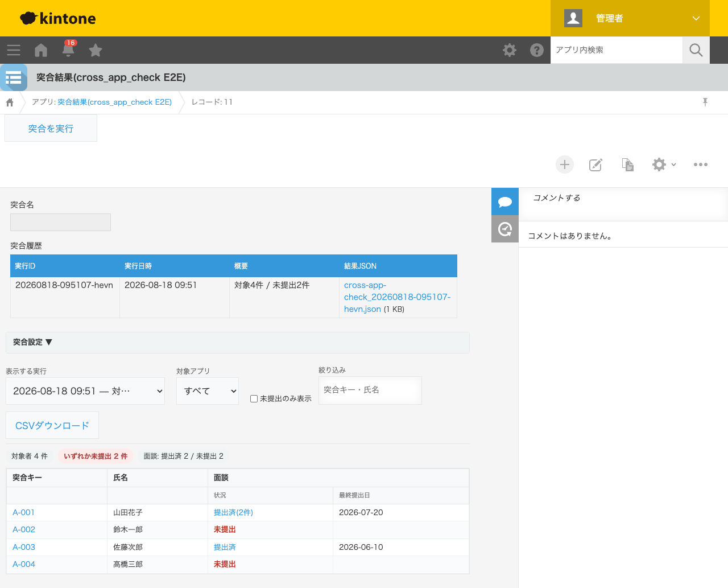Open the app link in breadcrumb
The width and height of the screenshot is (728, 588).
[114, 102]
